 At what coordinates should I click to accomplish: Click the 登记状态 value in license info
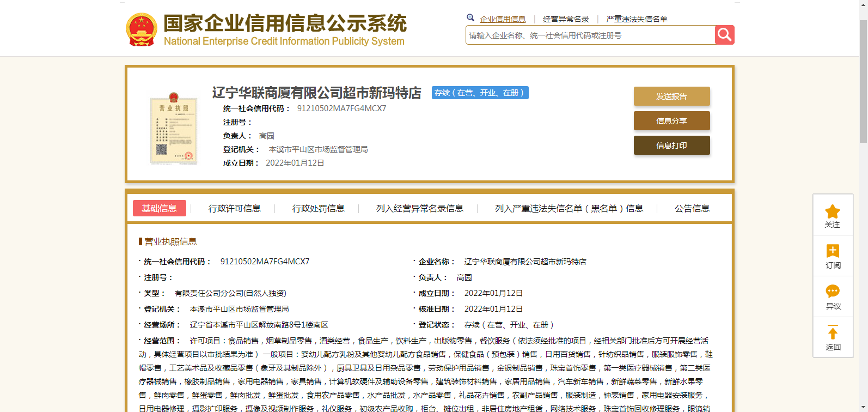pos(509,325)
